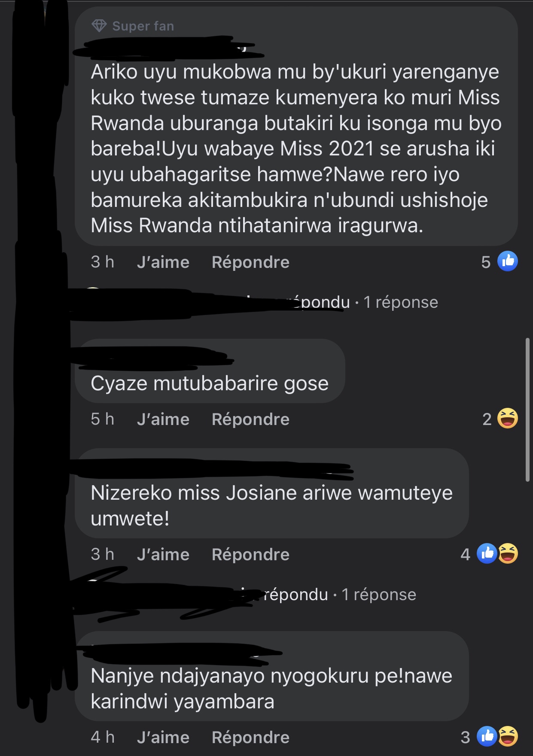Like the long Miss Rwanda comment with J'aime
This screenshot has width=533, height=756.
tap(163, 262)
